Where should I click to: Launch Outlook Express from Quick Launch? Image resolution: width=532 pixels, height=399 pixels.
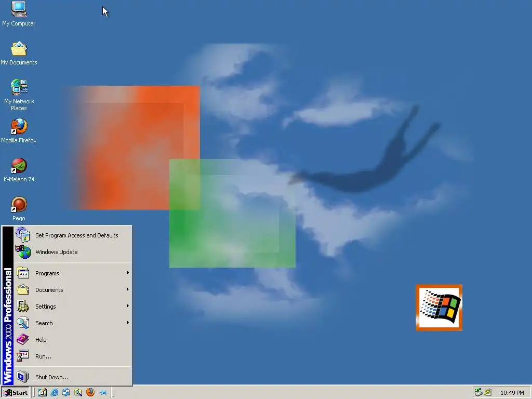tap(66, 393)
